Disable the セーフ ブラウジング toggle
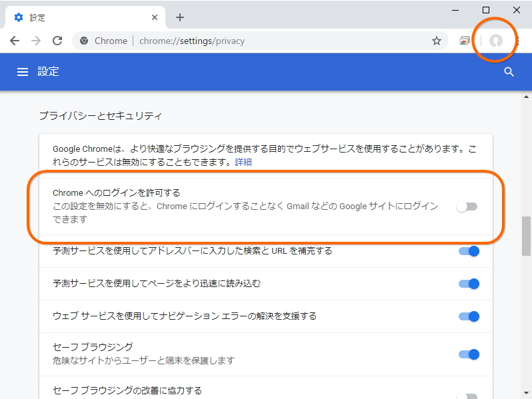Image resolution: width=532 pixels, height=399 pixels. pyautogui.click(x=469, y=354)
